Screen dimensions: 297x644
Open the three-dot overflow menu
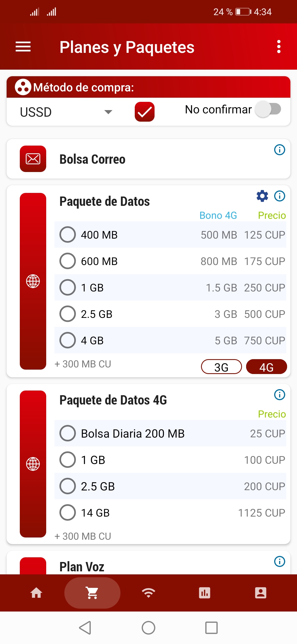click(x=279, y=47)
